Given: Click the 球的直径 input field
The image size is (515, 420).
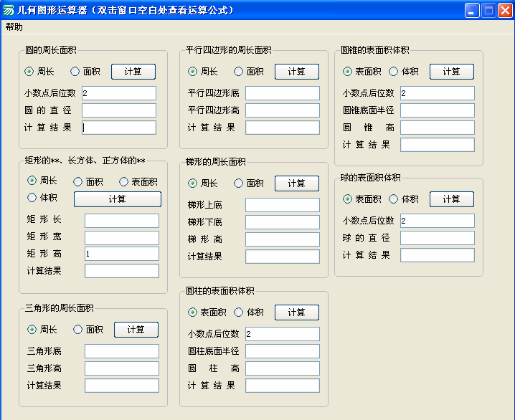Looking at the screenshot, I should pos(438,238).
